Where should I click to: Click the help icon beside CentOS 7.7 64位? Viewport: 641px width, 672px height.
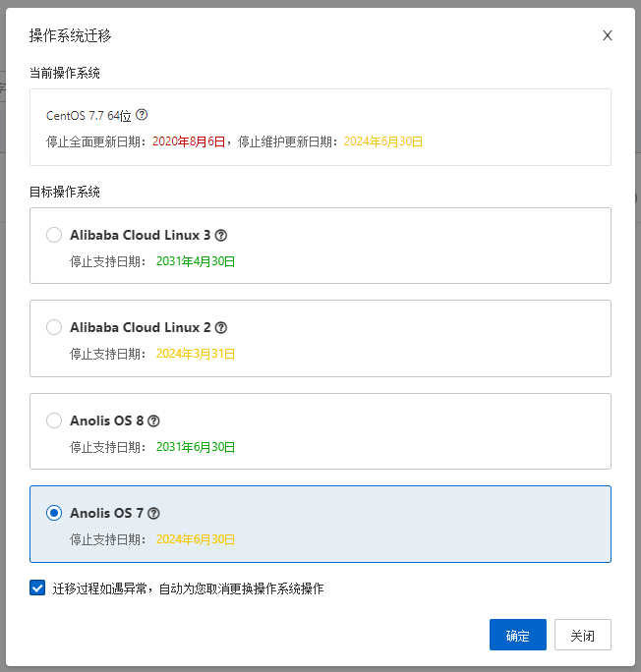click(142, 115)
